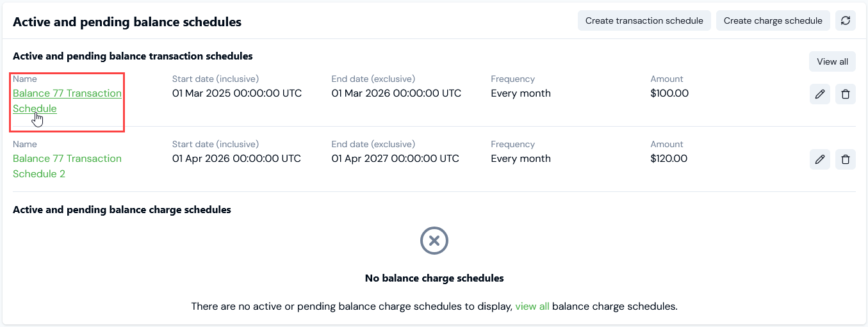Click pencil icon for Balance 77 Transaction Schedule 2
This screenshot has width=868, height=327.
pos(820,159)
